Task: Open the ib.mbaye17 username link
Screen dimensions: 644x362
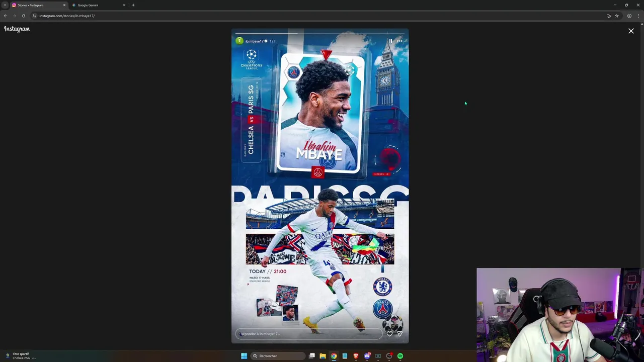Action: pyautogui.click(x=254, y=41)
